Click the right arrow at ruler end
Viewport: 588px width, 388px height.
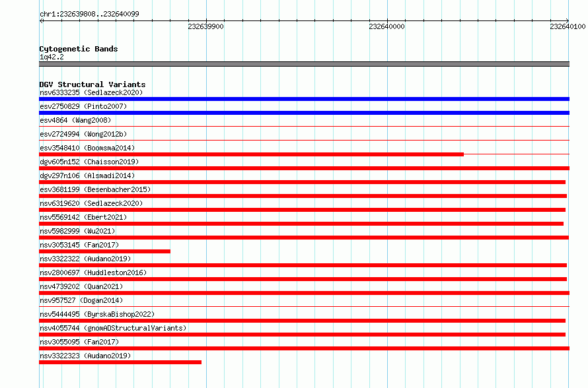567,20
